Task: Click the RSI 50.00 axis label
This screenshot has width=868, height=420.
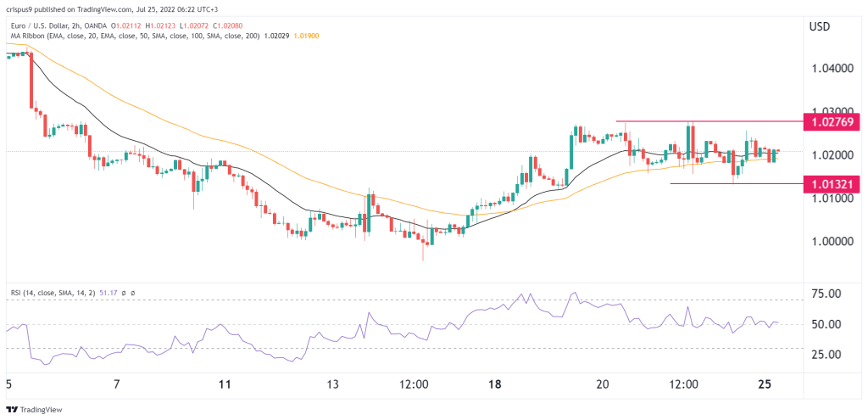Action: (826, 324)
